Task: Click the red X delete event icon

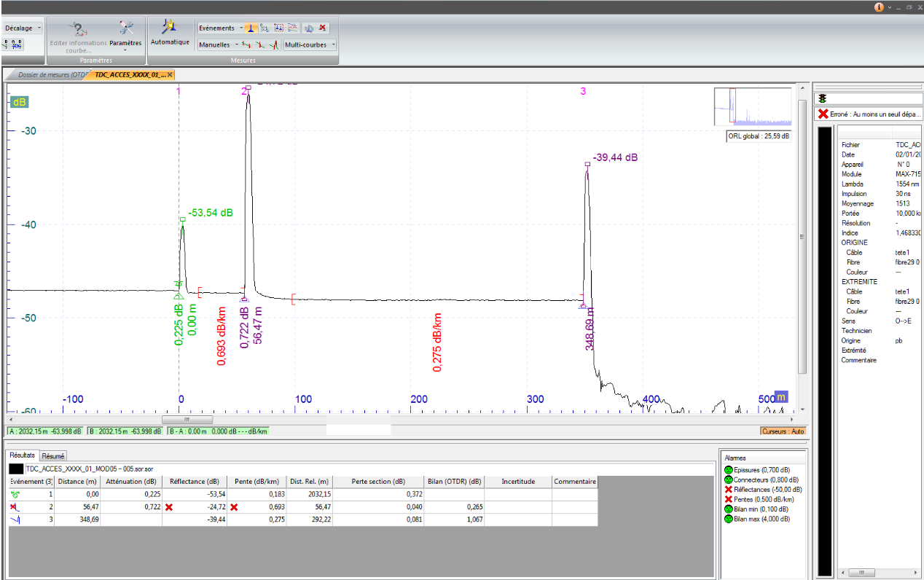Action: coord(323,28)
